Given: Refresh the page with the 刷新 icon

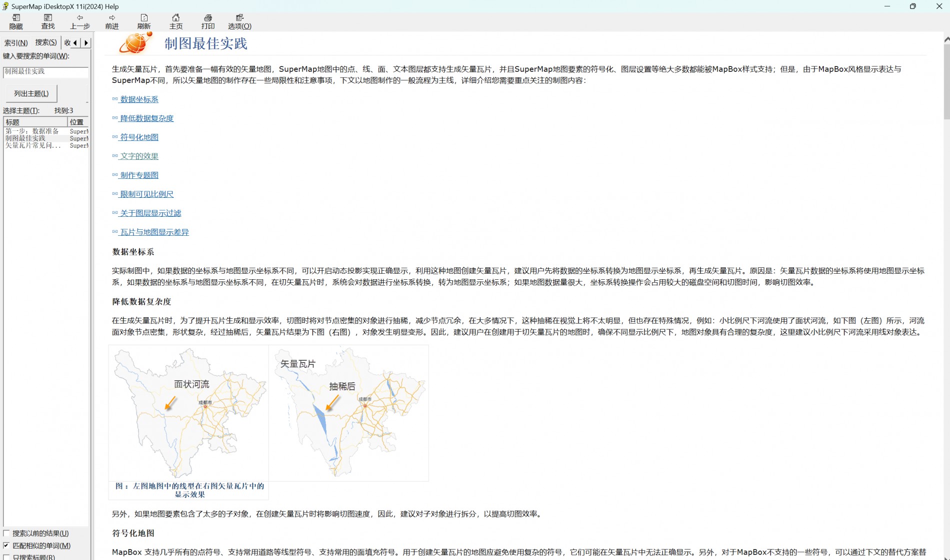Looking at the screenshot, I should coord(144,21).
